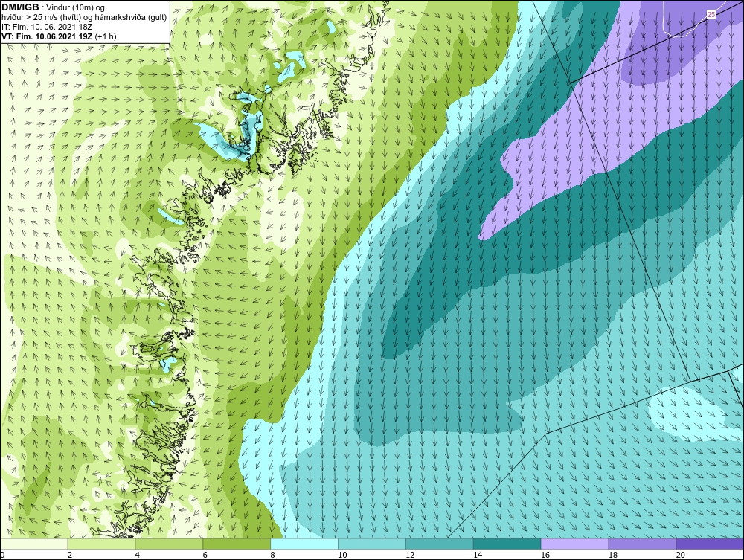744x560 pixels.
Task: Click the legend scale value 2
Action: click(70, 555)
